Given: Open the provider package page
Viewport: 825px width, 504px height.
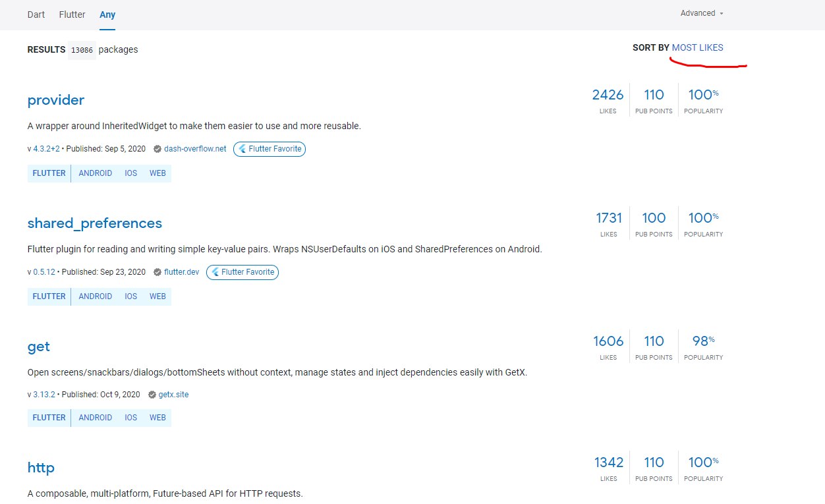Looking at the screenshot, I should 56,100.
